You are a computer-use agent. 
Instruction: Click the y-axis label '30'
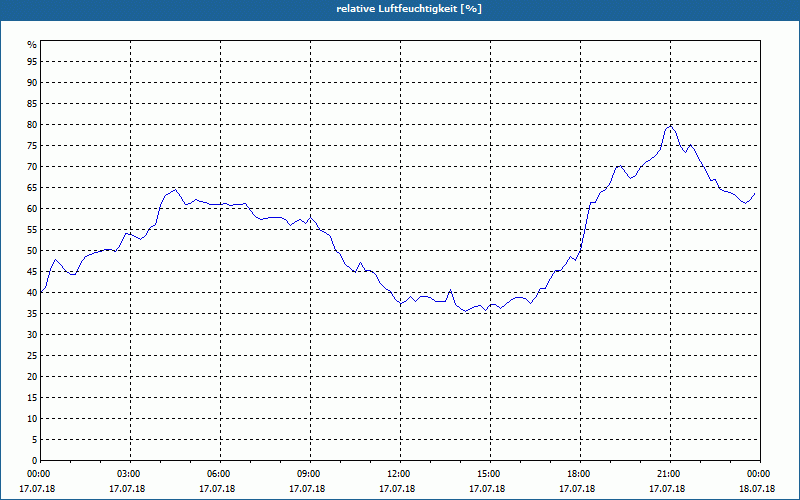pos(32,335)
